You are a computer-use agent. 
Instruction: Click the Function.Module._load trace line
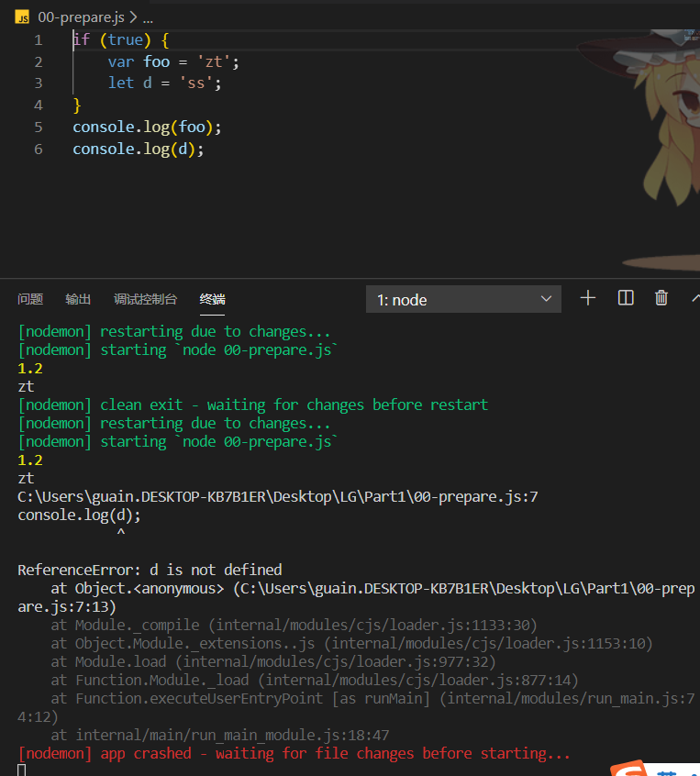pos(315,680)
